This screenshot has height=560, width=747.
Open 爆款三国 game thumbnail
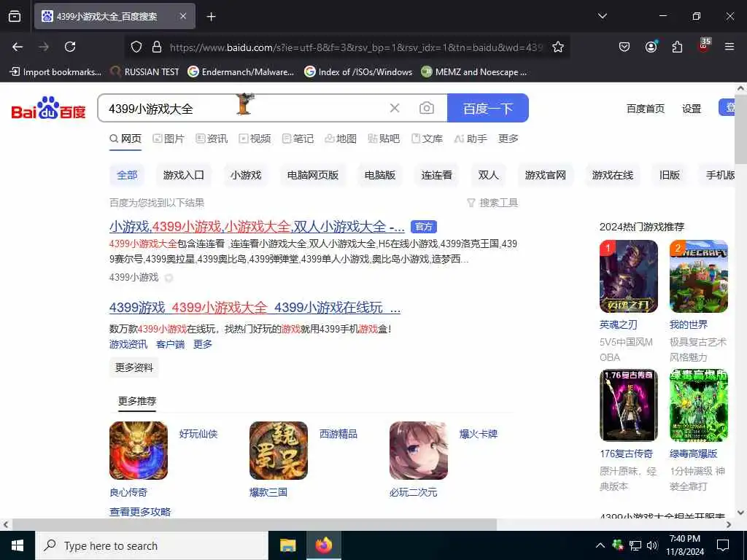point(279,451)
